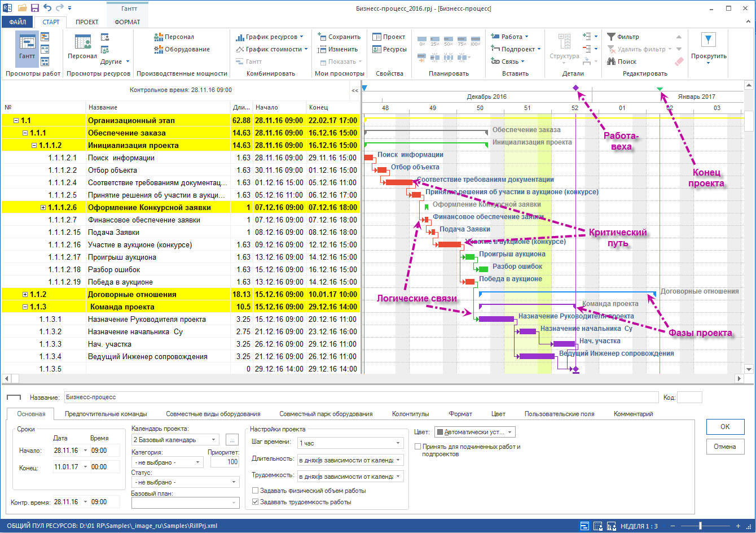
Task: Expand row 1.1.1.2.6 Оформление Конкурсной заявки
Action: 43,208
